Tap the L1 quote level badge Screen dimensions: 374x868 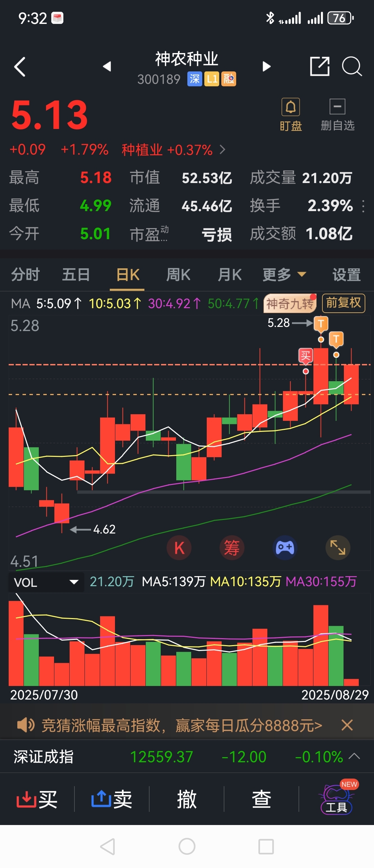[212, 79]
